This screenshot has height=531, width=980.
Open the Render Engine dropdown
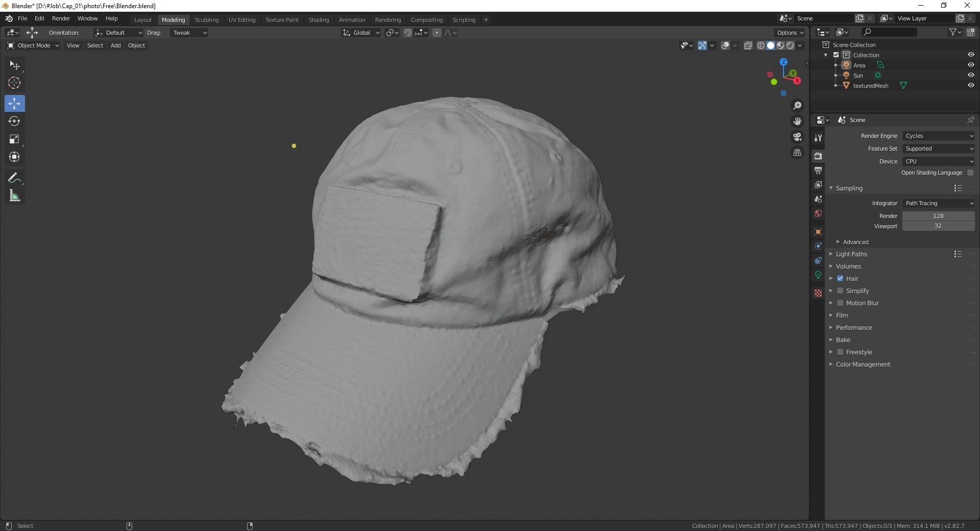pos(938,136)
